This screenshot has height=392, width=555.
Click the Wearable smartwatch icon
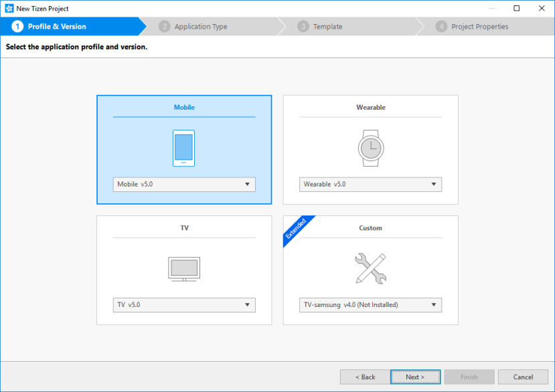coord(370,147)
